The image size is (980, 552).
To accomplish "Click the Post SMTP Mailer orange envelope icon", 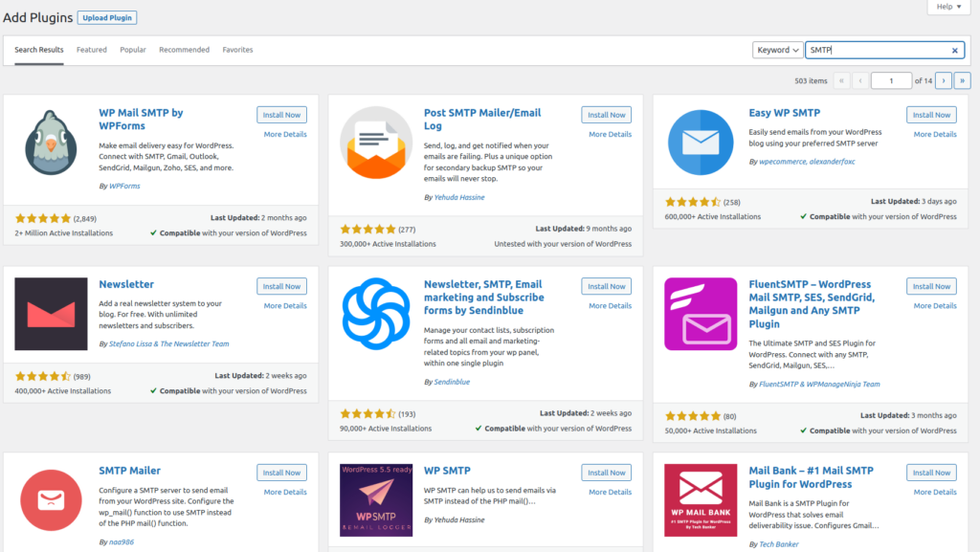I will (x=376, y=143).
